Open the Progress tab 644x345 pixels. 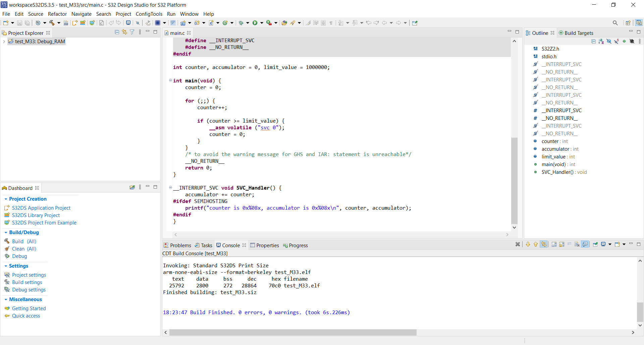click(296, 245)
